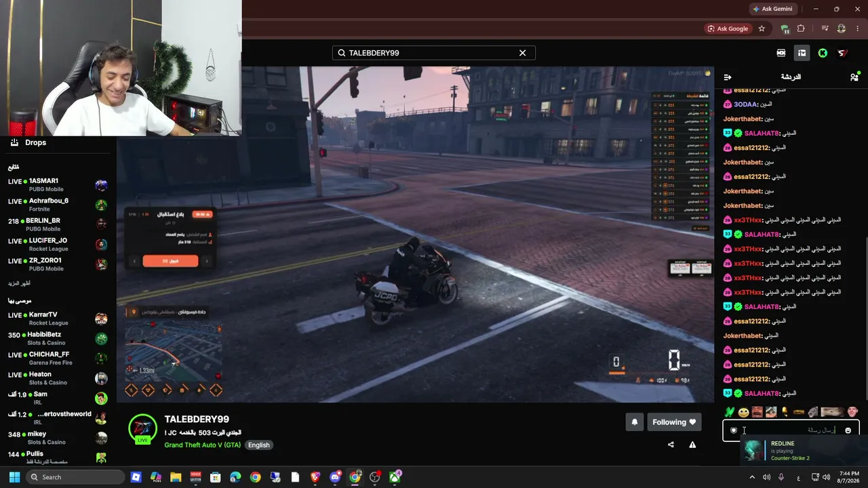Bookmark this page with the star icon

762,28
